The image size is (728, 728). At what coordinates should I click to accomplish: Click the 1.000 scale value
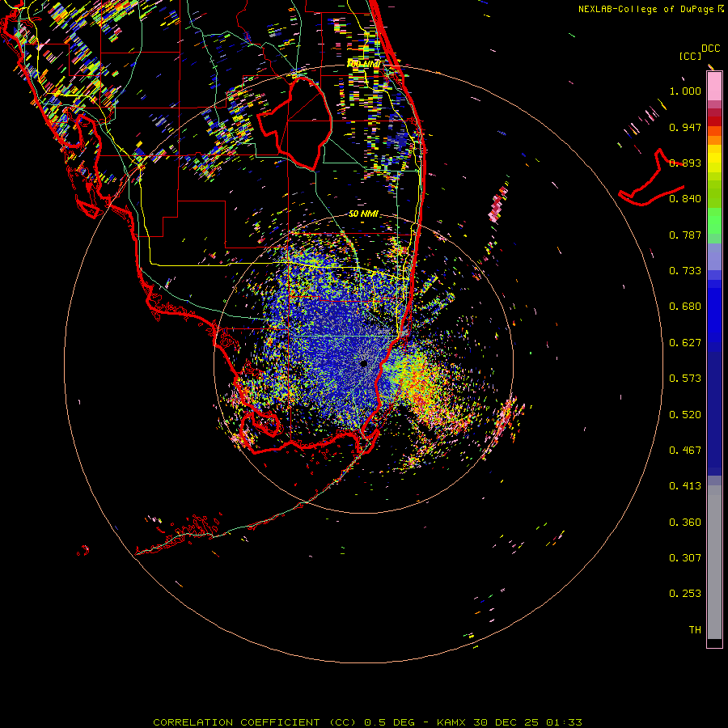coord(685,91)
